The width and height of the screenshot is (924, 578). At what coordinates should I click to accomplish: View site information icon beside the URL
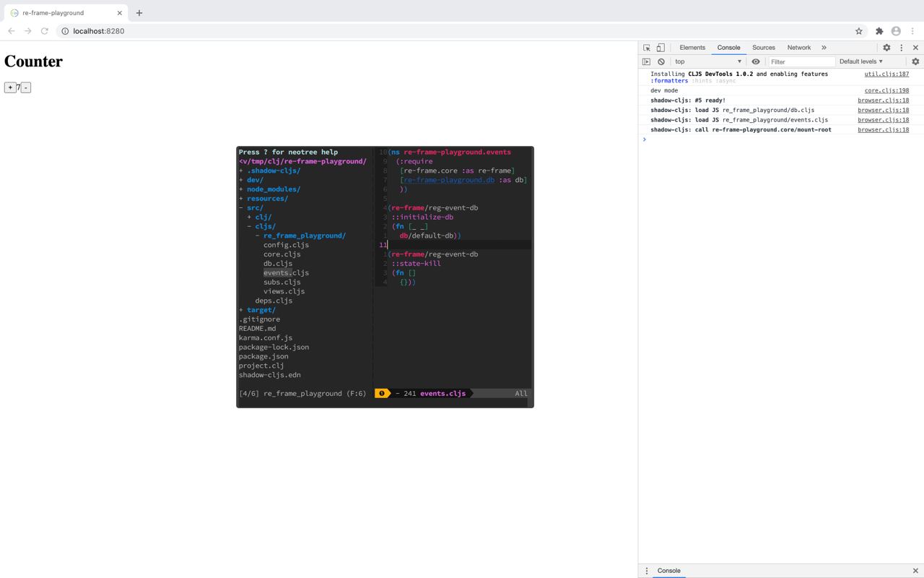click(65, 31)
